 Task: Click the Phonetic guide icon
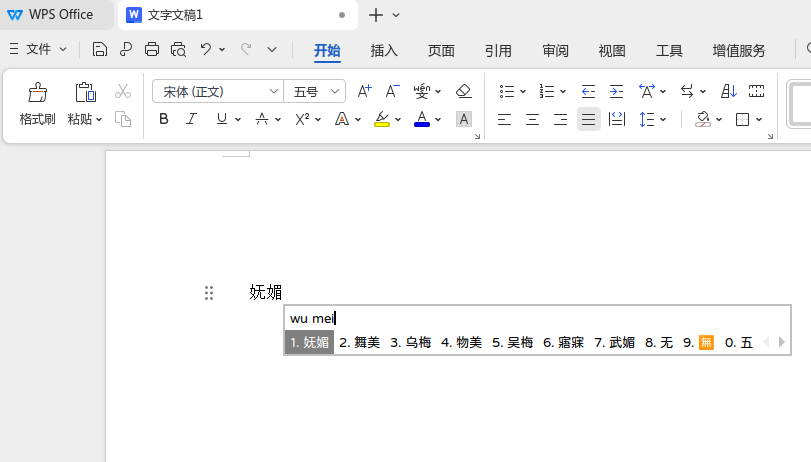[422, 92]
